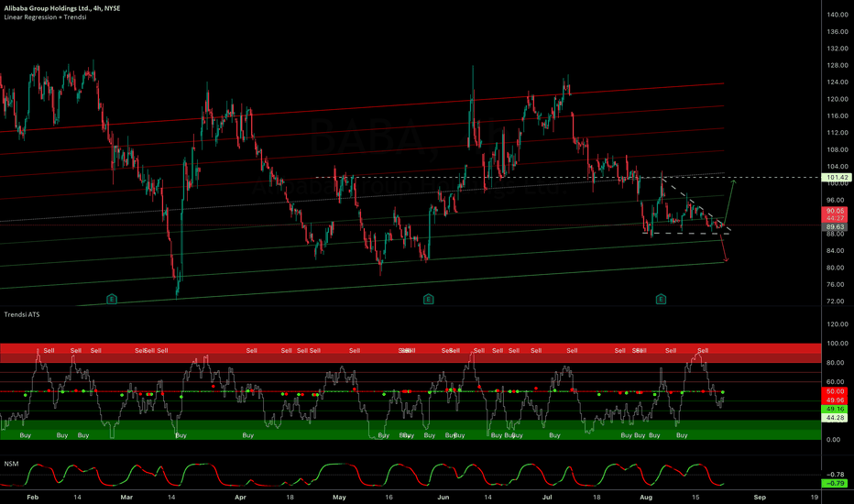The image size is (854, 504).
Task: Select the red 49.96 value label
Action: pyautogui.click(x=835, y=400)
